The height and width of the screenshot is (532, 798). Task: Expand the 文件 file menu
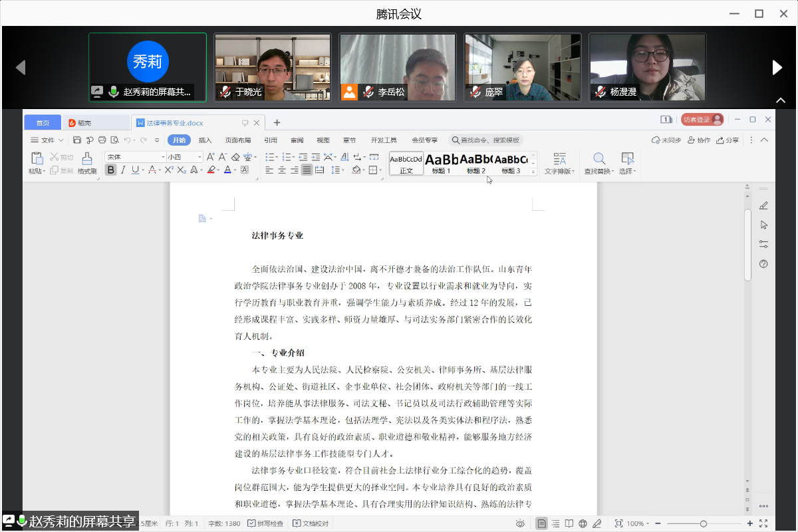[x=47, y=140]
